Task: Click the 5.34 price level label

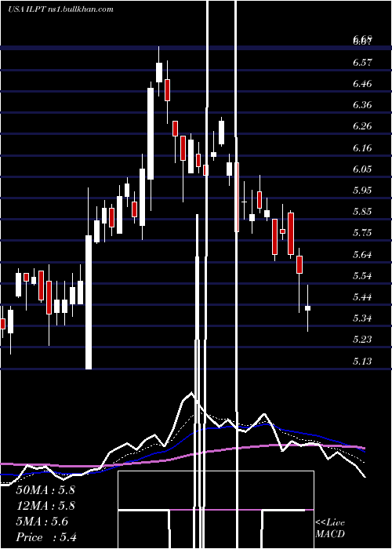Action: click(x=362, y=318)
